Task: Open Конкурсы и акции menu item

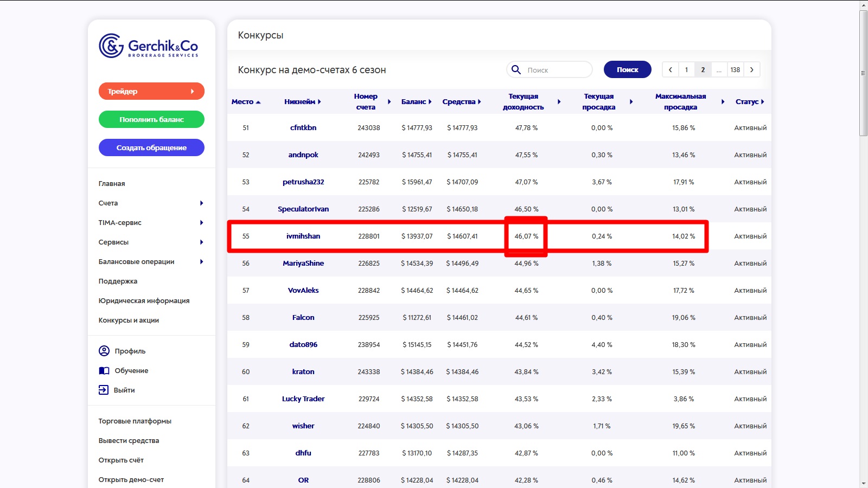Action: pos(129,320)
